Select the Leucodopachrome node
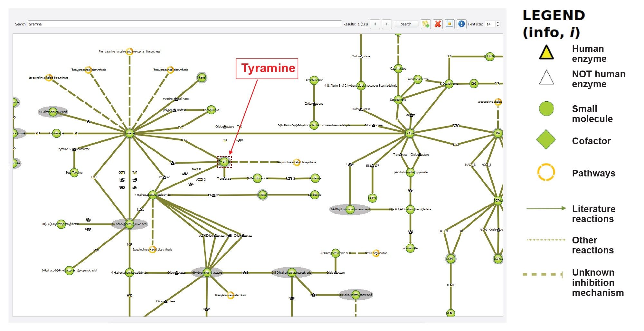644x331 pixels. click(x=418, y=79)
